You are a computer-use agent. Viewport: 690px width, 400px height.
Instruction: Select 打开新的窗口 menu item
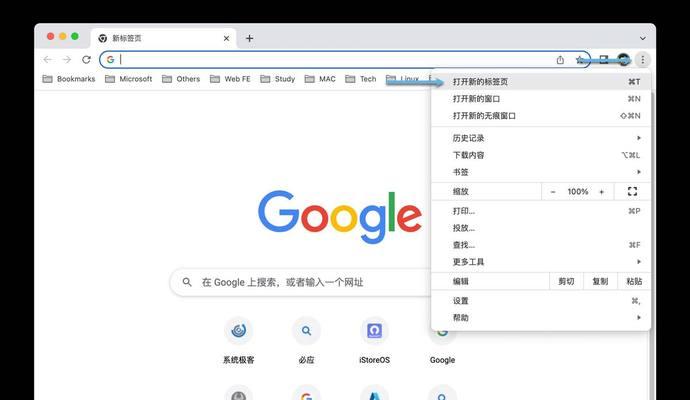point(541,99)
